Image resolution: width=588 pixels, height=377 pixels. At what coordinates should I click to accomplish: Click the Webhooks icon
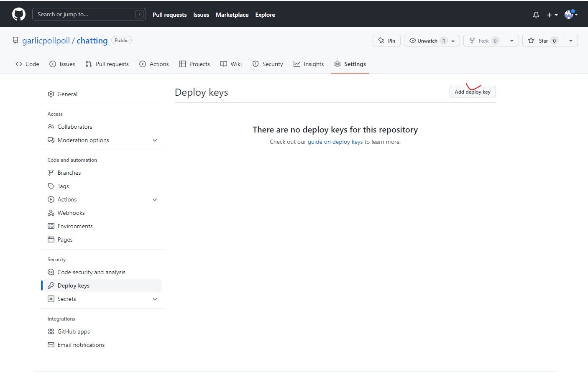51,213
